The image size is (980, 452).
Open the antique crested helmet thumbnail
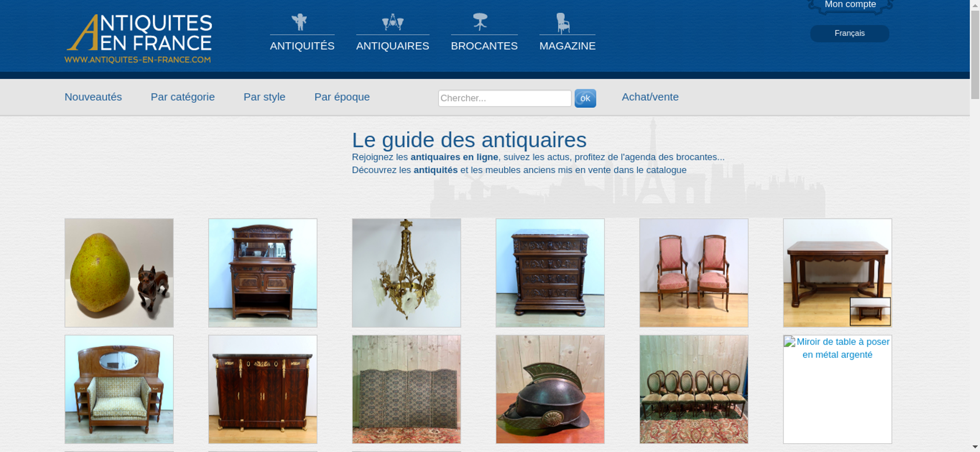(x=550, y=389)
